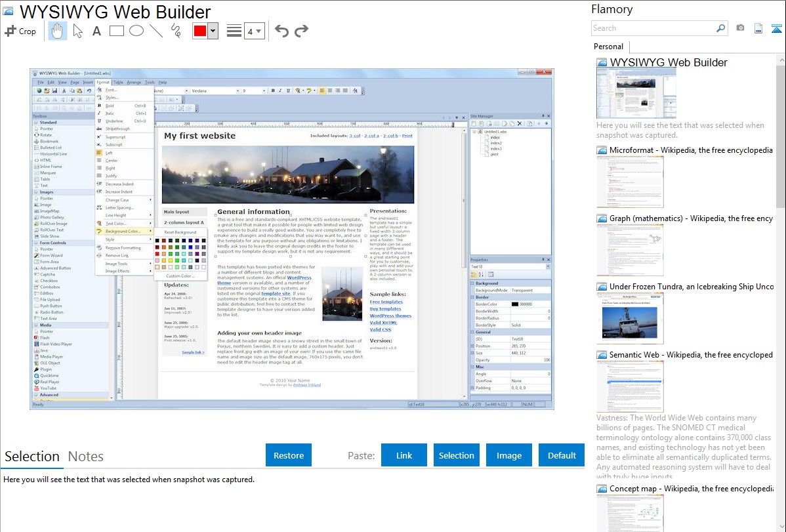Click the large WYSIWYG Web Builder screenshot preview

coord(292,239)
